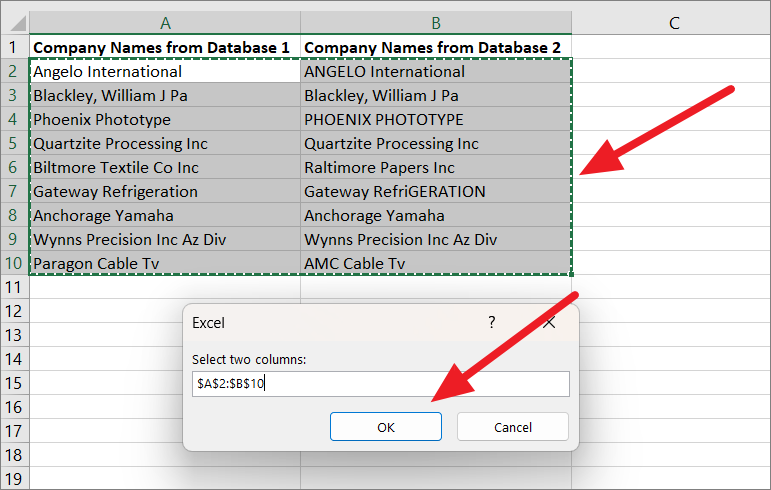
Task: Select column B header
Action: coord(436,23)
